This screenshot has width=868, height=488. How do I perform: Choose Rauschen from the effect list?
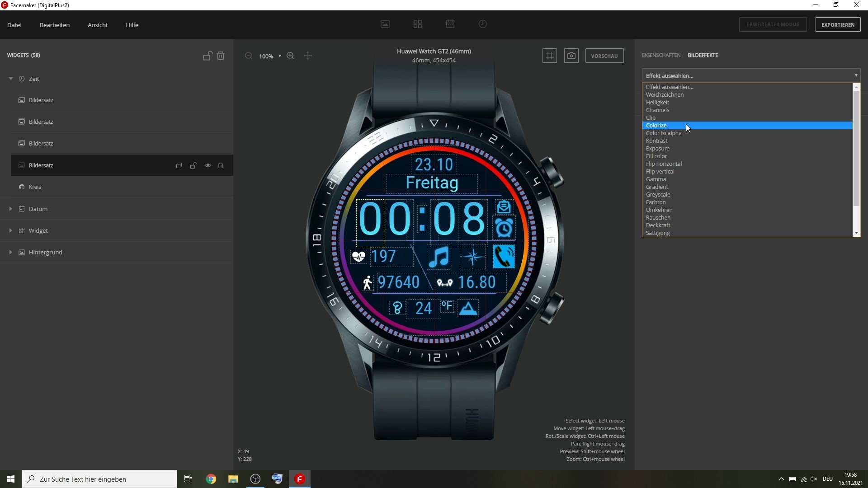point(747,217)
